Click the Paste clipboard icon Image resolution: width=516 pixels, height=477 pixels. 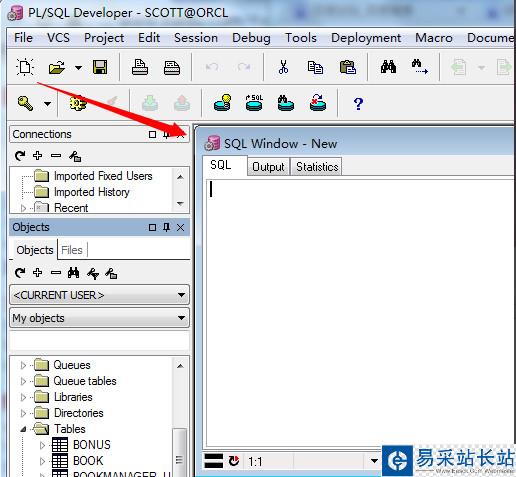tap(348, 67)
